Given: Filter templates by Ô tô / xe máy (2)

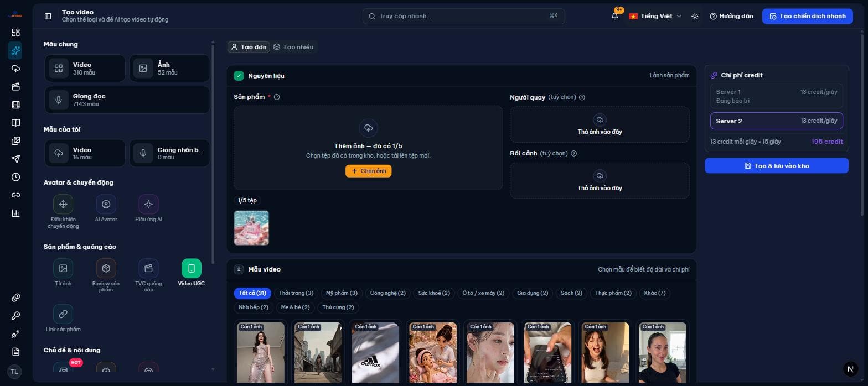Looking at the screenshot, I should (483, 293).
